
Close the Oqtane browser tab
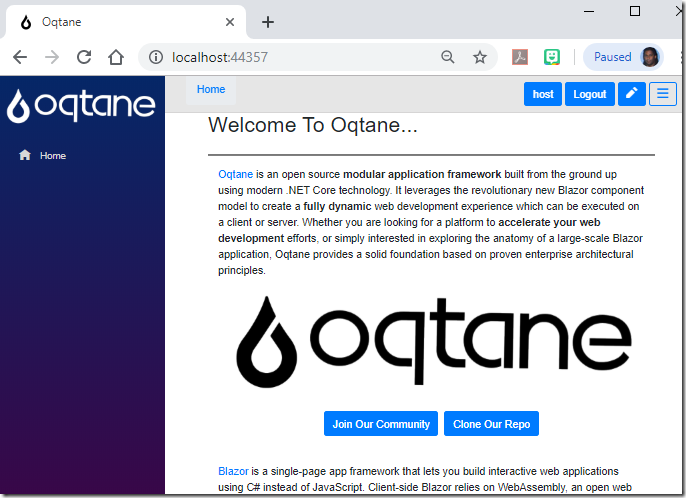[x=230, y=22]
